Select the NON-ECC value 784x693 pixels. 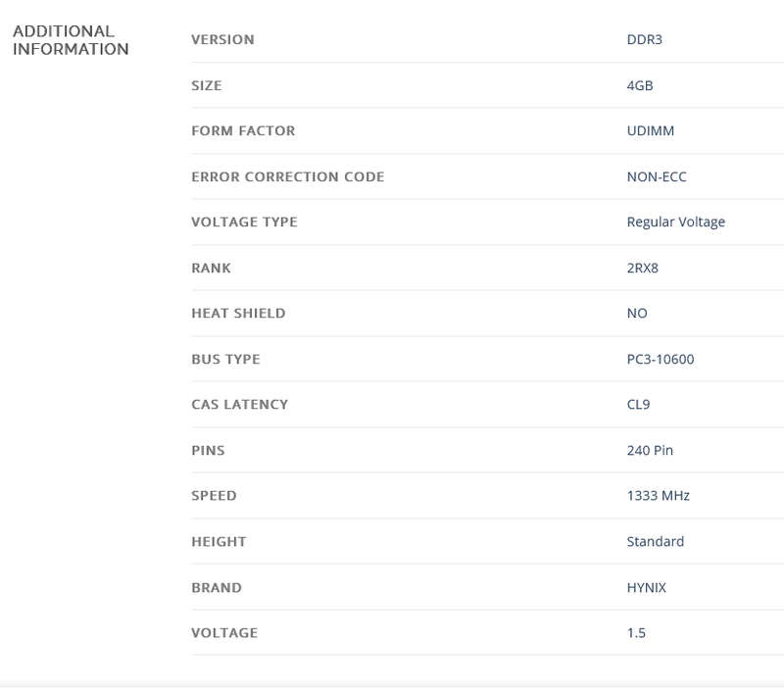(x=657, y=177)
